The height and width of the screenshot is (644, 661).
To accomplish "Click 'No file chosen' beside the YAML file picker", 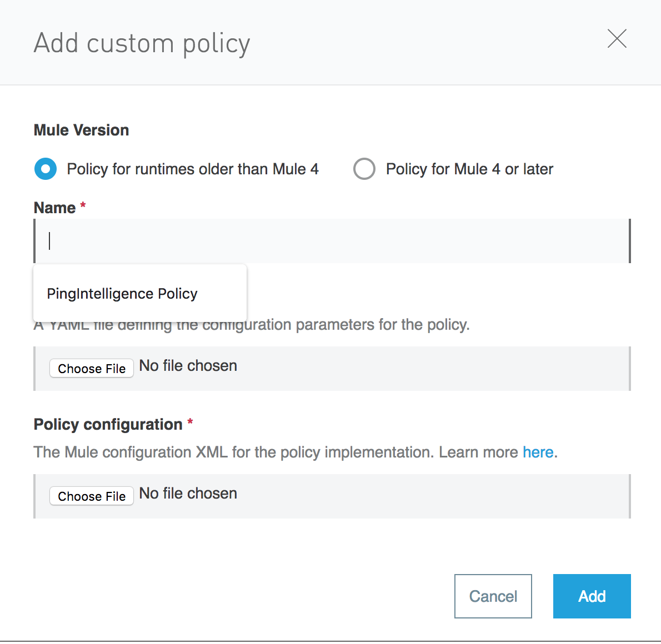I will pos(188,366).
